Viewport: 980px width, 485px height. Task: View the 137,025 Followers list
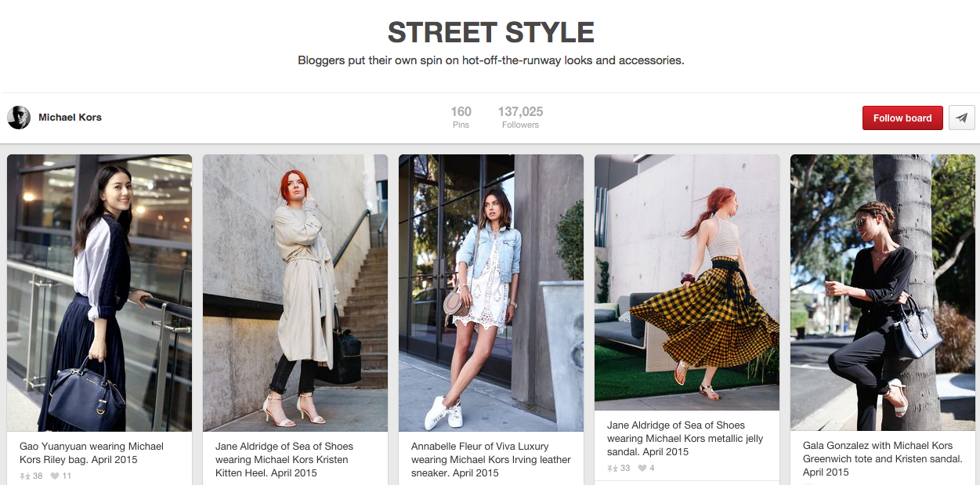(520, 117)
